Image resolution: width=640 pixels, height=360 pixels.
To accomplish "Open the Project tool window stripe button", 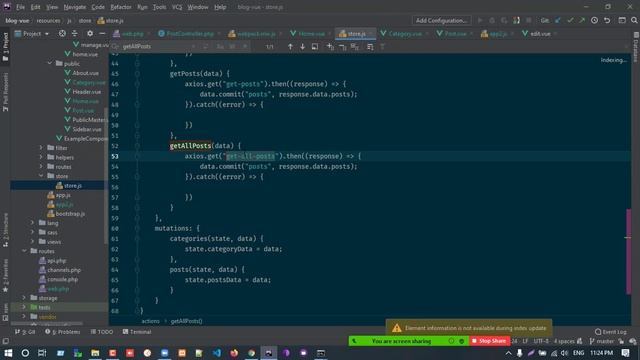I will (x=5, y=47).
